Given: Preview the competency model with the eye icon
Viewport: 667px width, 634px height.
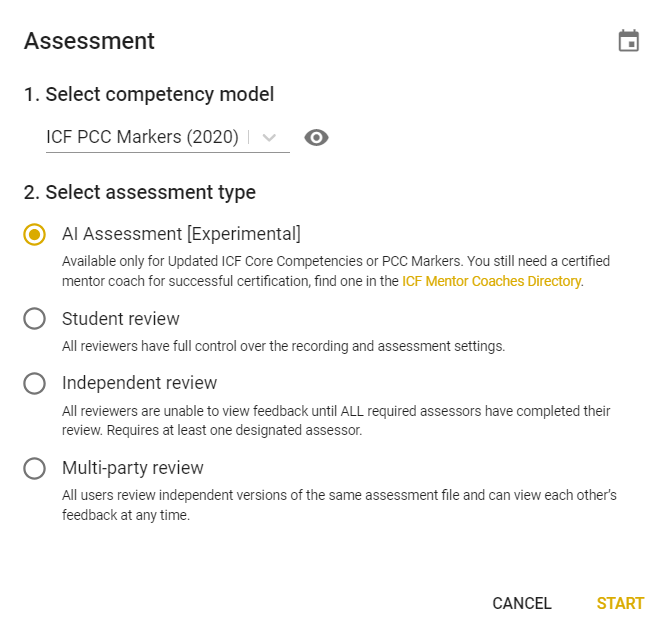Looking at the screenshot, I should tap(316, 138).
